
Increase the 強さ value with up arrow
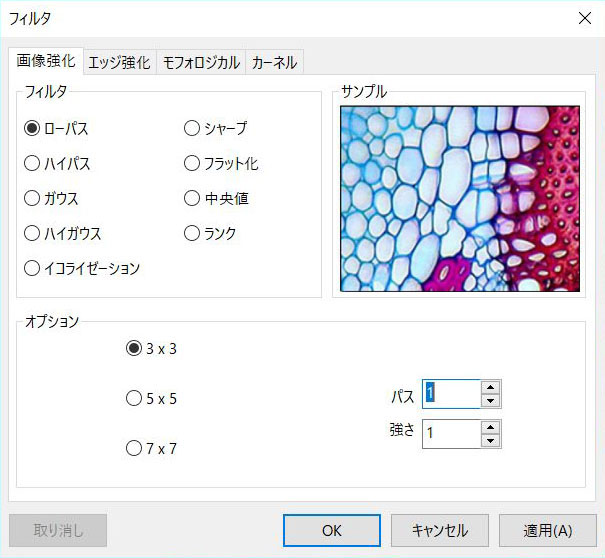[x=490, y=427]
